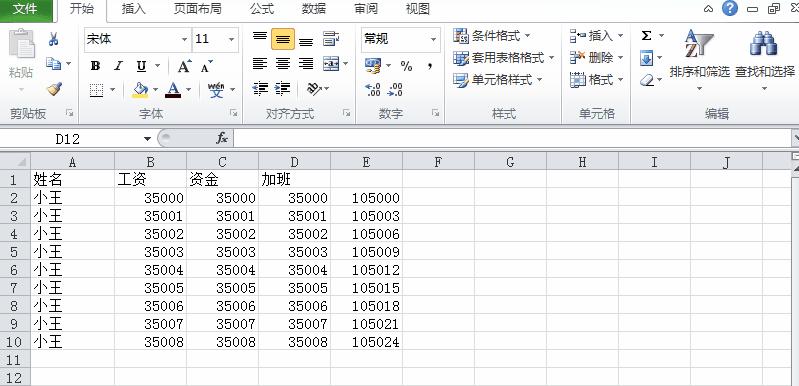This screenshot has height=386, width=799.
Task: Open the File (文件) tab
Action: (x=25, y=9)
